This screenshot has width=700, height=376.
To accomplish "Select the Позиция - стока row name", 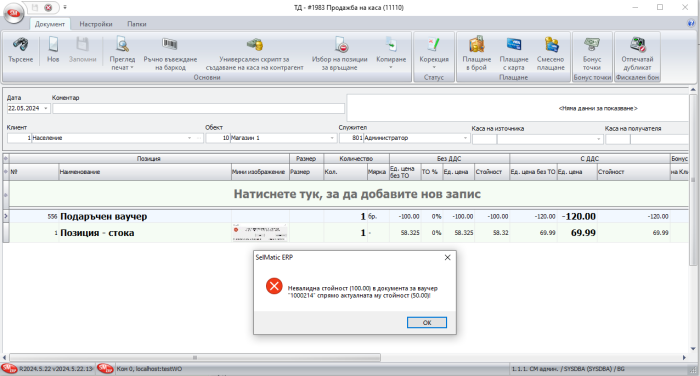I will tap(97, 233).
